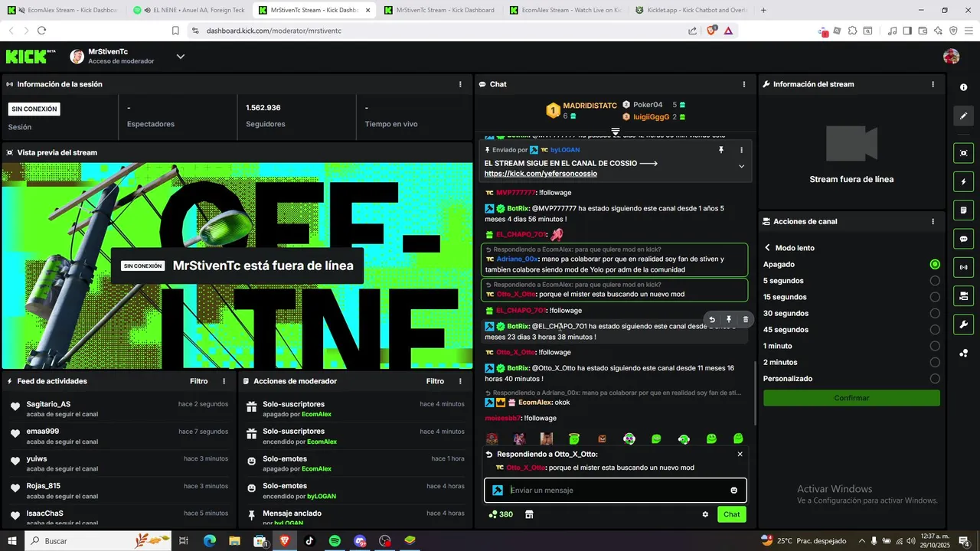Click the address bar URL
The height and width of the screenshot is (551, 980).
click(x=273, y=31)
